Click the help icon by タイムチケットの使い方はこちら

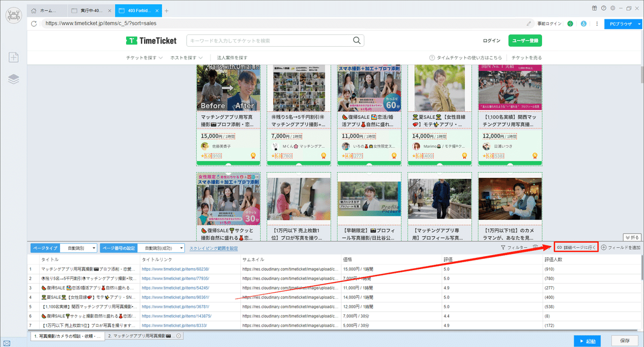point(432,57)
